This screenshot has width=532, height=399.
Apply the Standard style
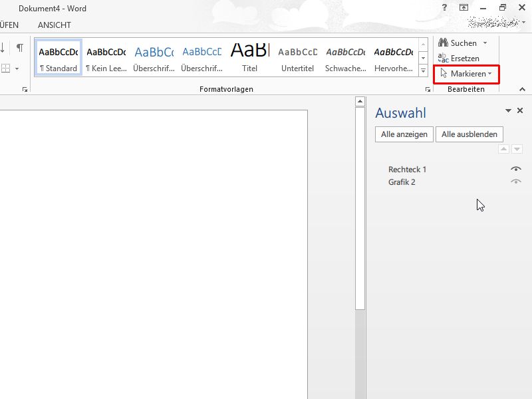[59, 57]
